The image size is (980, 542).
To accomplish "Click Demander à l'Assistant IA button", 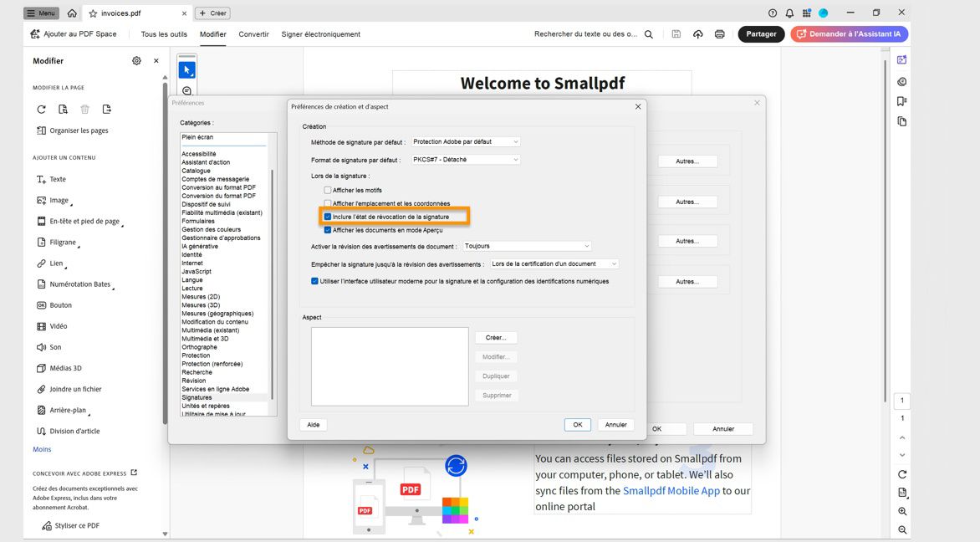I will [x=849, y=34].
